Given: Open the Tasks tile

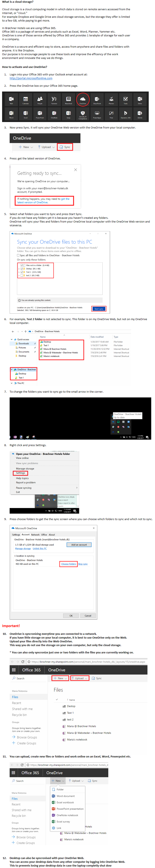Looking at the screenshot, I should click(x=126, y=100).
